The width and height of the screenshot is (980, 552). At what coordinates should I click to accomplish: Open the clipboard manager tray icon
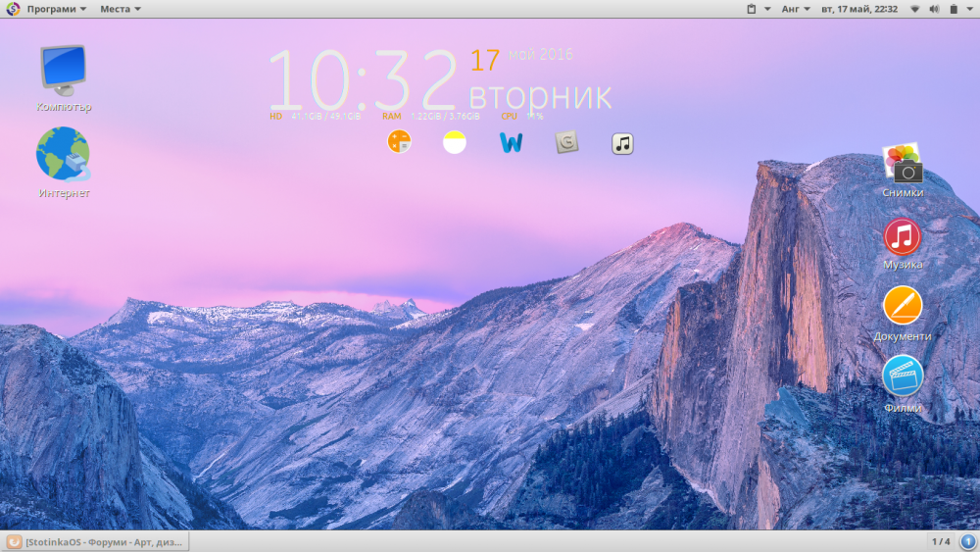coord(752,9)
